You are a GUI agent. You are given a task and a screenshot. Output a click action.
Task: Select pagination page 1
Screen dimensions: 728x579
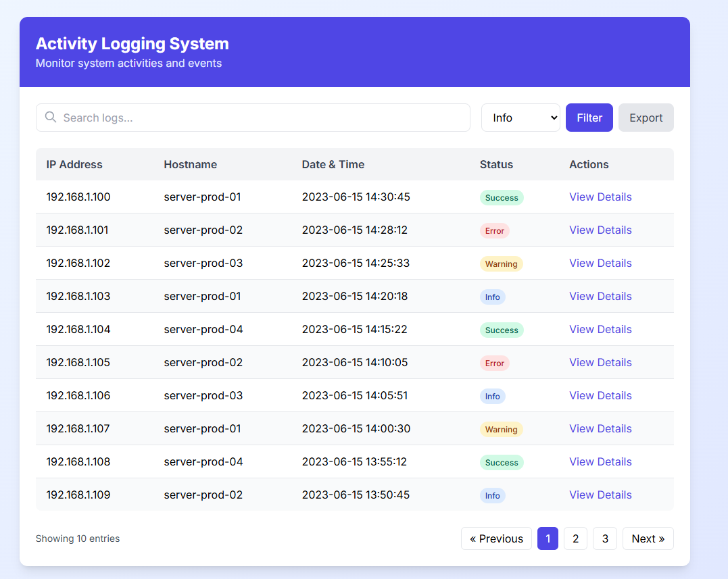(548, 538)
